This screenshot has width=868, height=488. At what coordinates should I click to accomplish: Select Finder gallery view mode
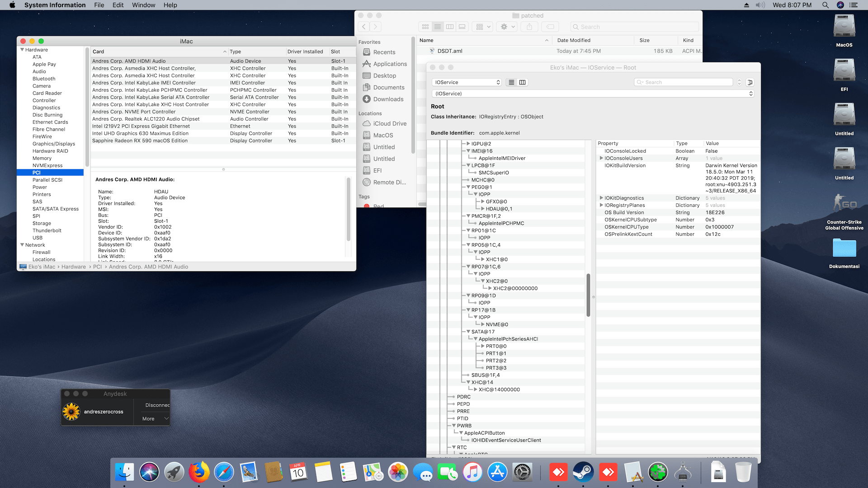(x=462, y=27)
